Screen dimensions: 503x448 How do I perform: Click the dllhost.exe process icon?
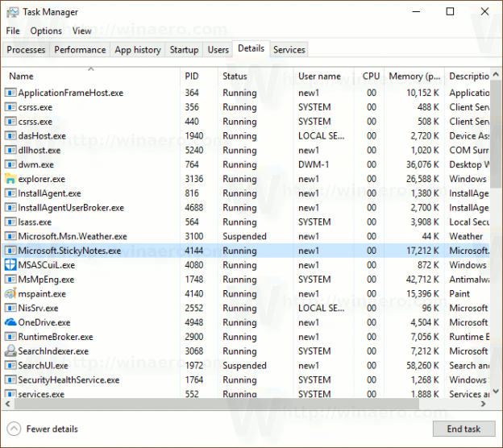point(10,150)
